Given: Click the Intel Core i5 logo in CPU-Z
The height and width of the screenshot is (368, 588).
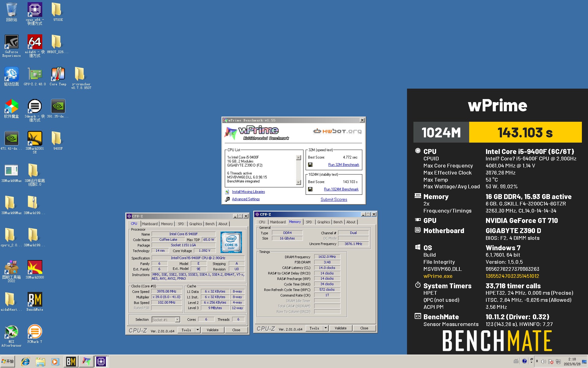Looking at the screenshot, I should pos(231,242).
